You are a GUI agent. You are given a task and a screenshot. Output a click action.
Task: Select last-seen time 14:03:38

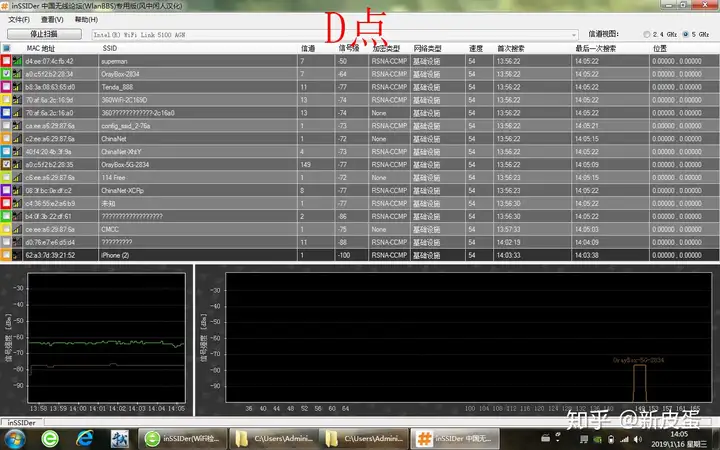586,255
